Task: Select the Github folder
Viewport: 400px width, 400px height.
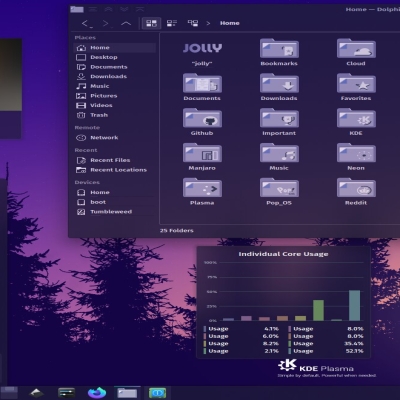Action: 202,118
